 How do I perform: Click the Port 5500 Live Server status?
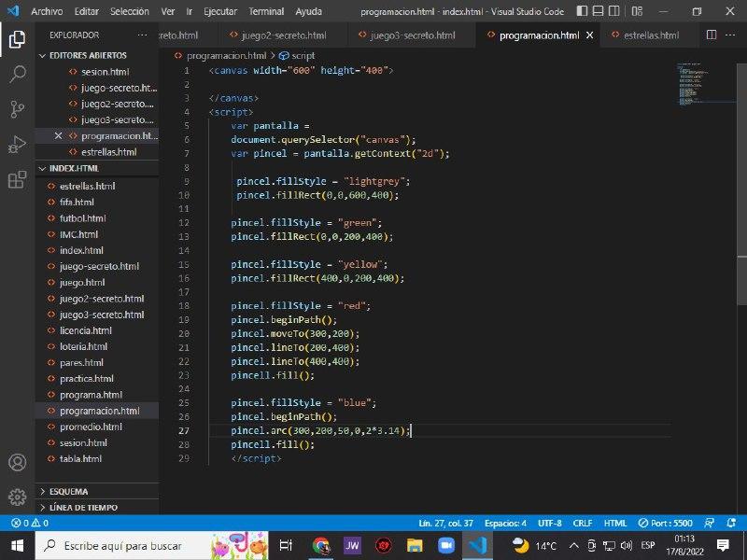click(665, 524)
